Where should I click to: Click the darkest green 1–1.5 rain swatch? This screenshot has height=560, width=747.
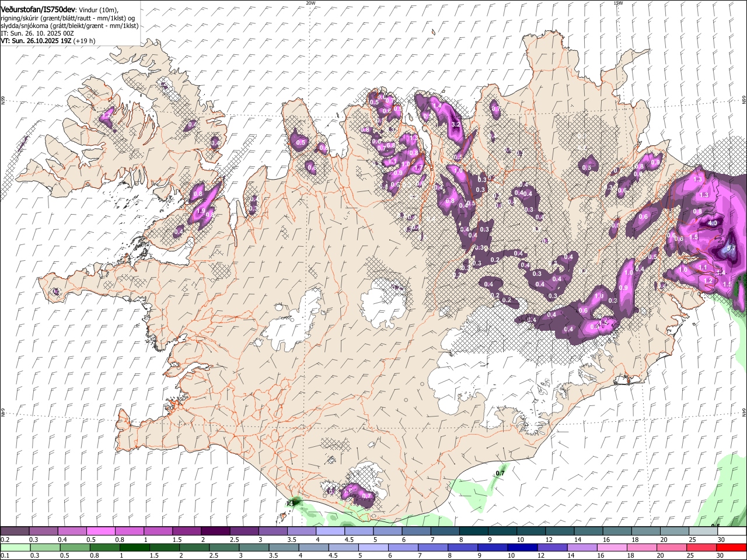pyautogui.click(x=134, y=547)
